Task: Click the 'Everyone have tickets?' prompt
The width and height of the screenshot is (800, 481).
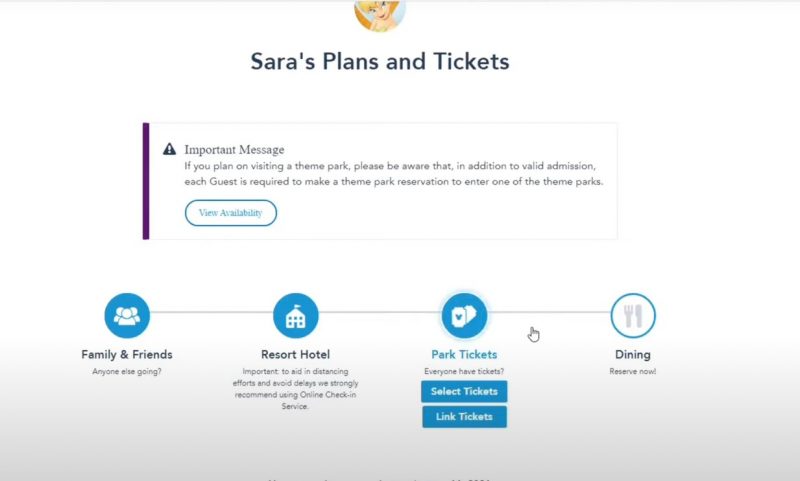Action: point(464,371)
